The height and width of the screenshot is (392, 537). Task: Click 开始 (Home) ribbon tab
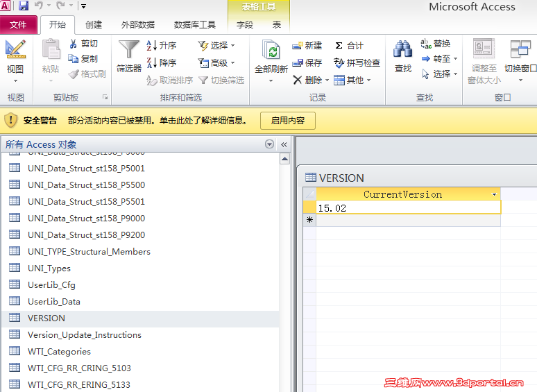click(x=57, y=25)
